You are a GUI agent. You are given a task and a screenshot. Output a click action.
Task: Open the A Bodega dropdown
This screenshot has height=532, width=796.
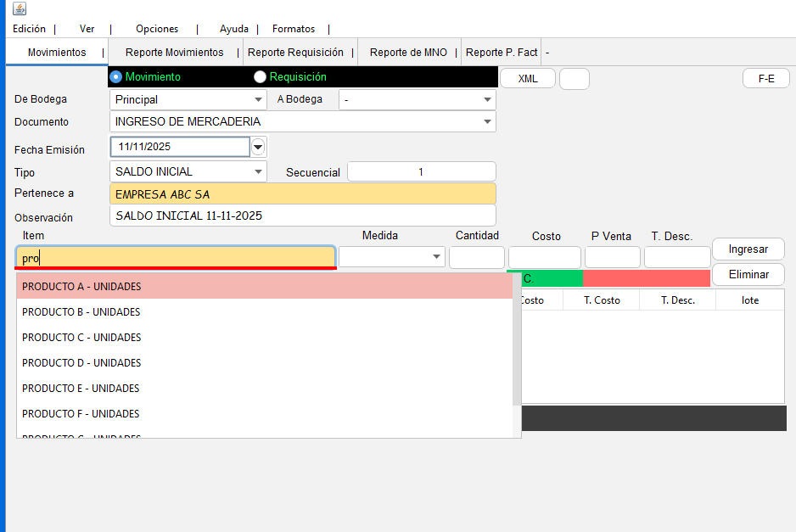pyautogui.click(x=417, y=100)
